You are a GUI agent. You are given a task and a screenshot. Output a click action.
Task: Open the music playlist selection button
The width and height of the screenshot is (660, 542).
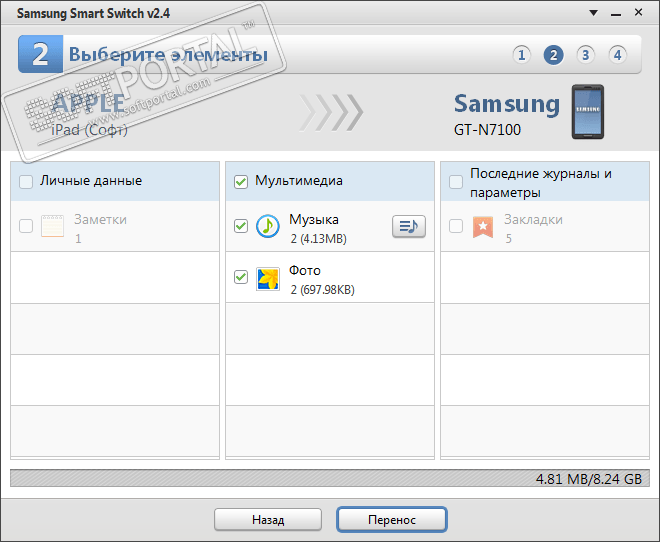(x=408, y=226)
